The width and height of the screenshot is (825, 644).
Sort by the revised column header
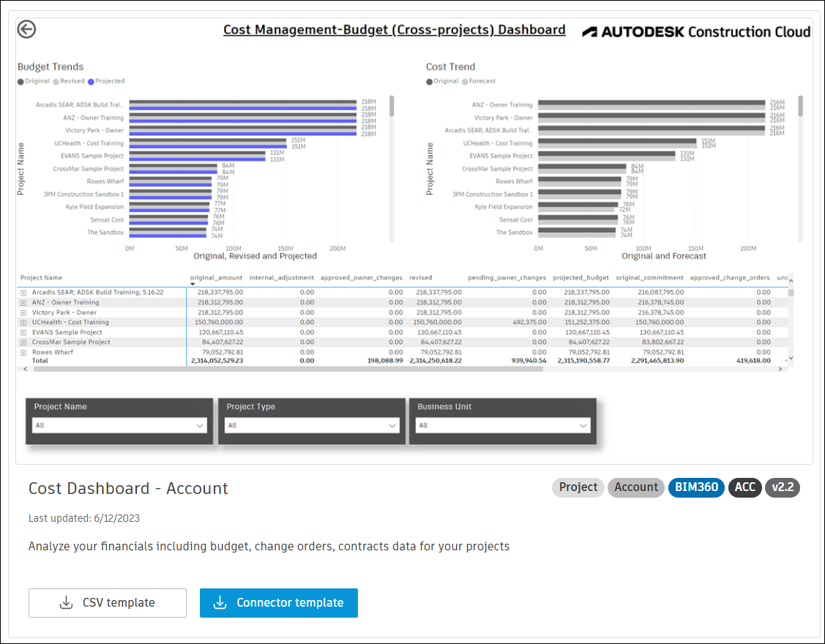coord(420,278)
